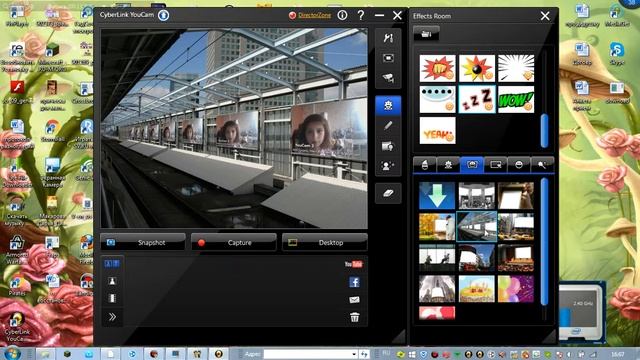Click the scenes list scrollbar handle
The width and height of the screenshot is (640, 360).
[544, 241]
